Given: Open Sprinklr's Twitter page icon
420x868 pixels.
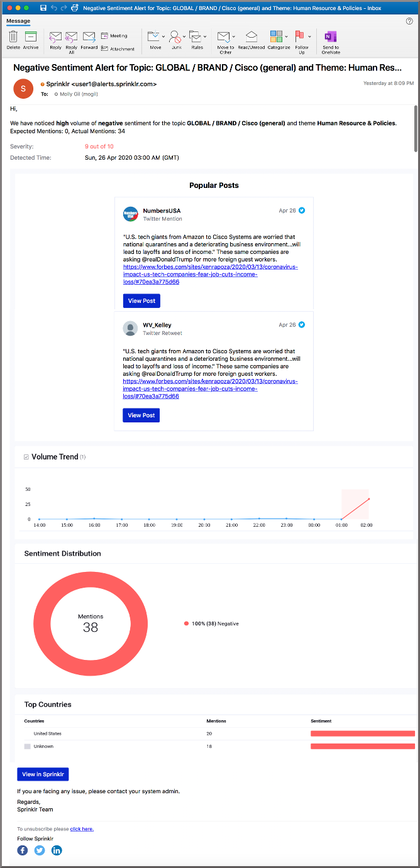Looking at the screenshot, I should click(40, 850).
